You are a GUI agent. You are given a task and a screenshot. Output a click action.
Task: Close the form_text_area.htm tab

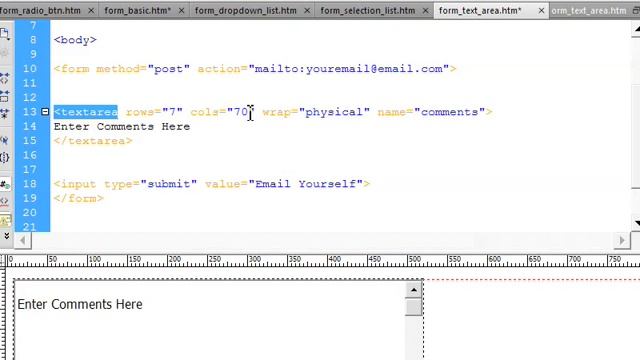point(541,11)
